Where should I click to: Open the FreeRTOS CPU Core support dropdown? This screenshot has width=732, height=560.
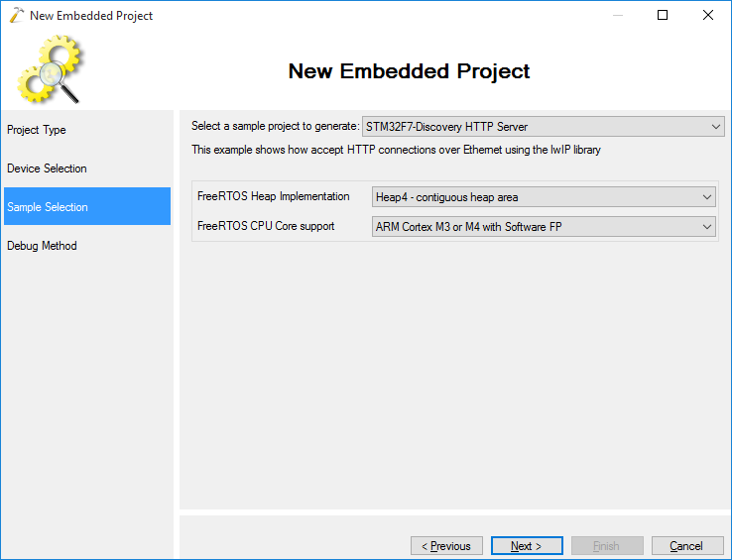coord(544,226)
